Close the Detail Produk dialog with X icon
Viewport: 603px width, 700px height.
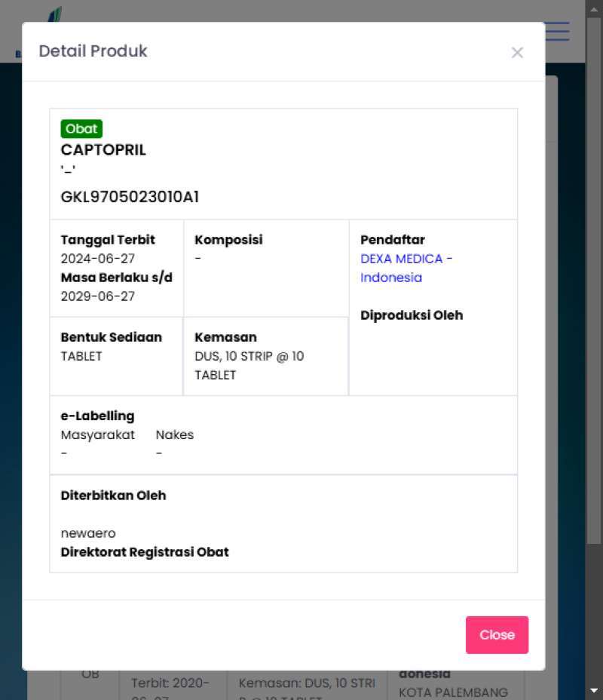click(517, 52)
